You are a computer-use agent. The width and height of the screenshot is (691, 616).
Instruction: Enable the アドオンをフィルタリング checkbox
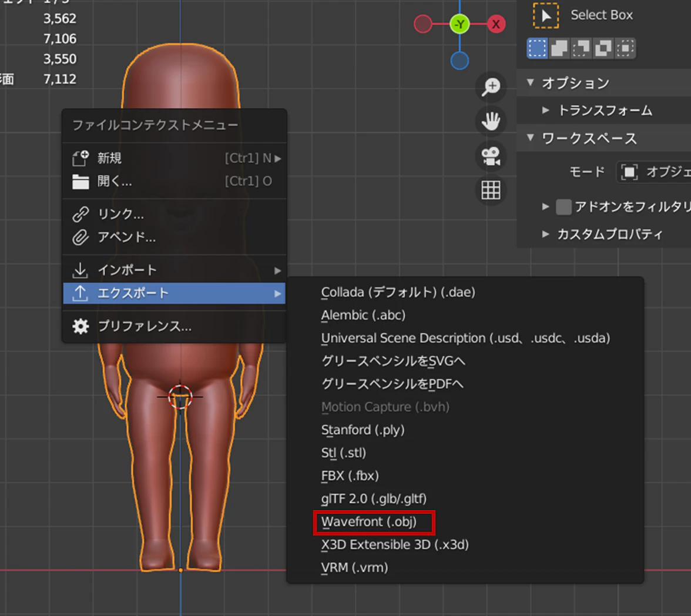coord(563,207)
